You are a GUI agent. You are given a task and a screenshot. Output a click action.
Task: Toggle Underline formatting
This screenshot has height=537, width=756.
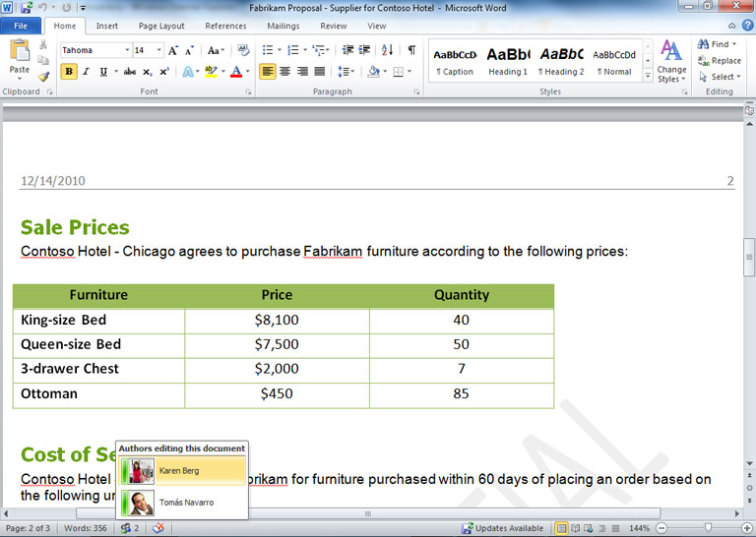click(x=103, y=72)
